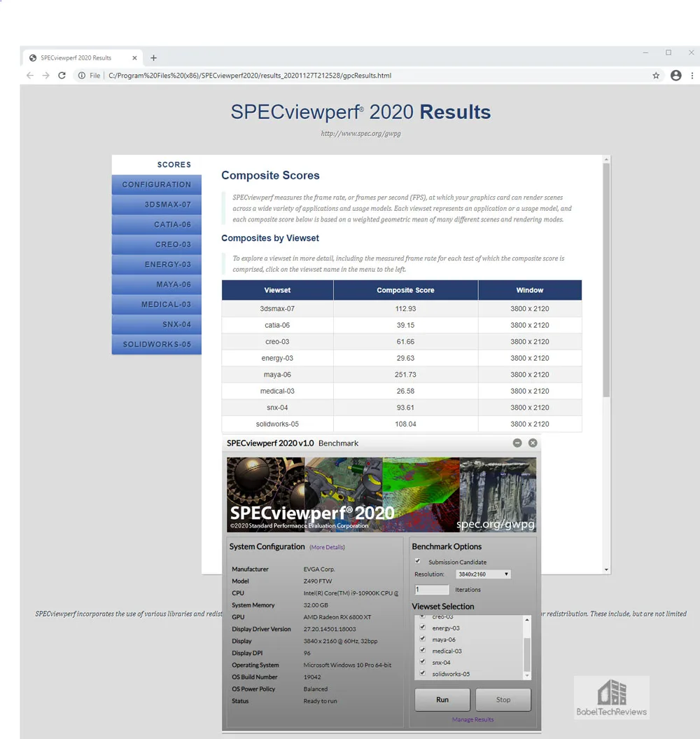Image resolution: width=700 pixels, height=739 pixels.
Task: Open the SNX-04 viewset details
Action: pyautogui.click(x=156, y=324)
